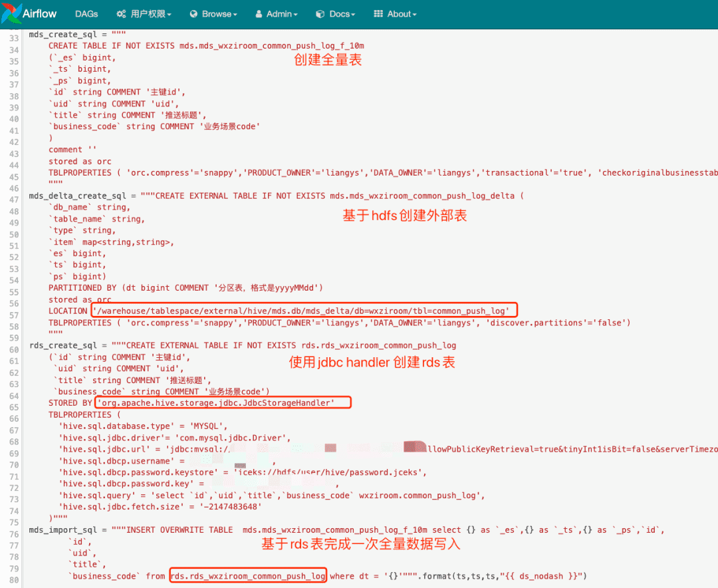Click the grid icon next to About
Viewport: 718px width, 588px height.
pos(378,14)
